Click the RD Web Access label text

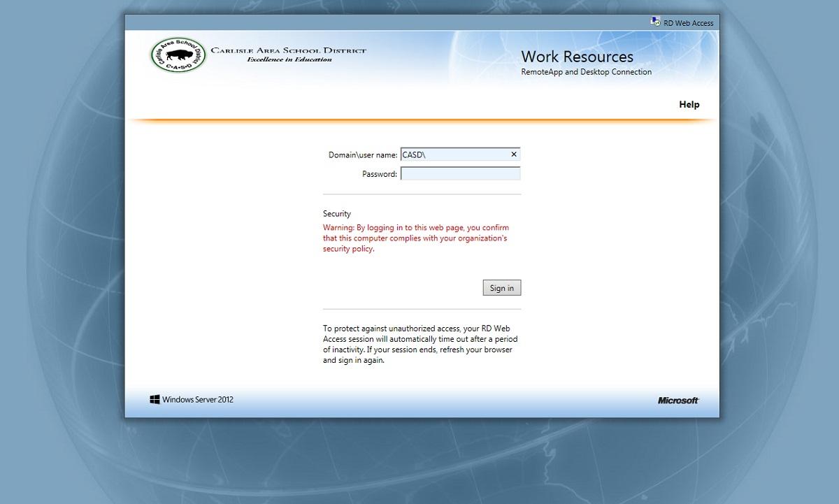688,22
